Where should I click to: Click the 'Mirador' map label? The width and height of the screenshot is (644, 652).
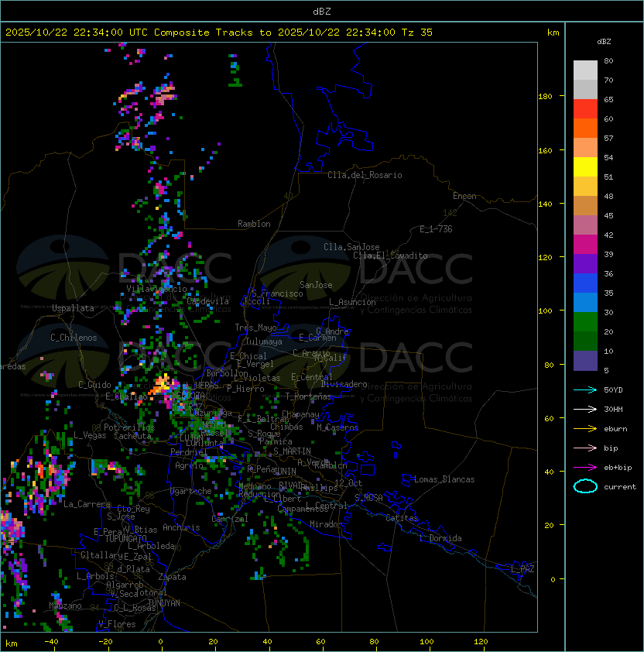point(326,524)
